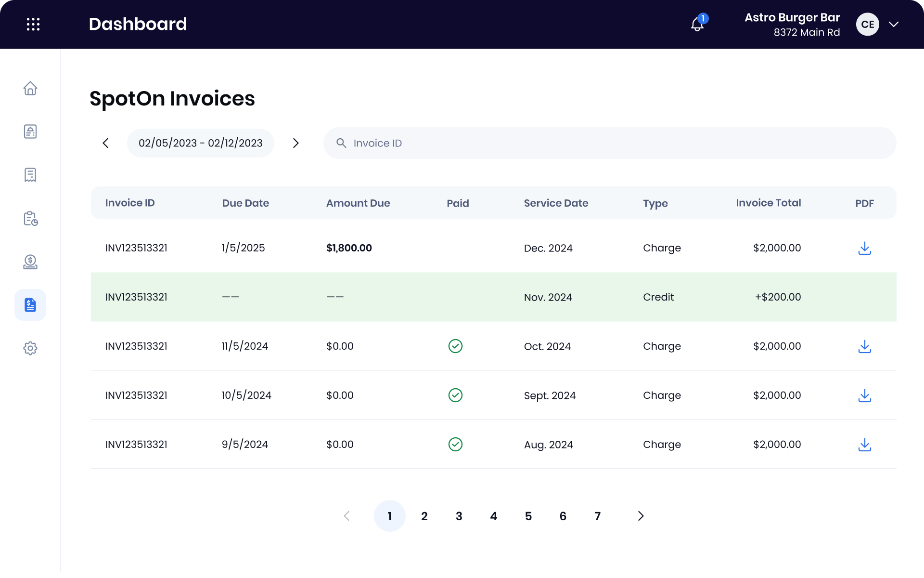Click paid checkmark on Aug. 2024 row
This screenshot has width=924, height=578.
455,445
